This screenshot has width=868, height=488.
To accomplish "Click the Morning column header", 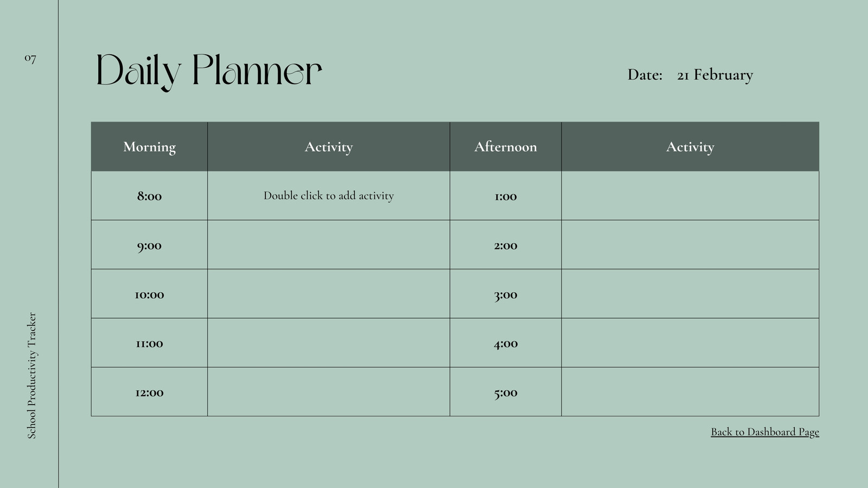I will [x=149, y=147].
